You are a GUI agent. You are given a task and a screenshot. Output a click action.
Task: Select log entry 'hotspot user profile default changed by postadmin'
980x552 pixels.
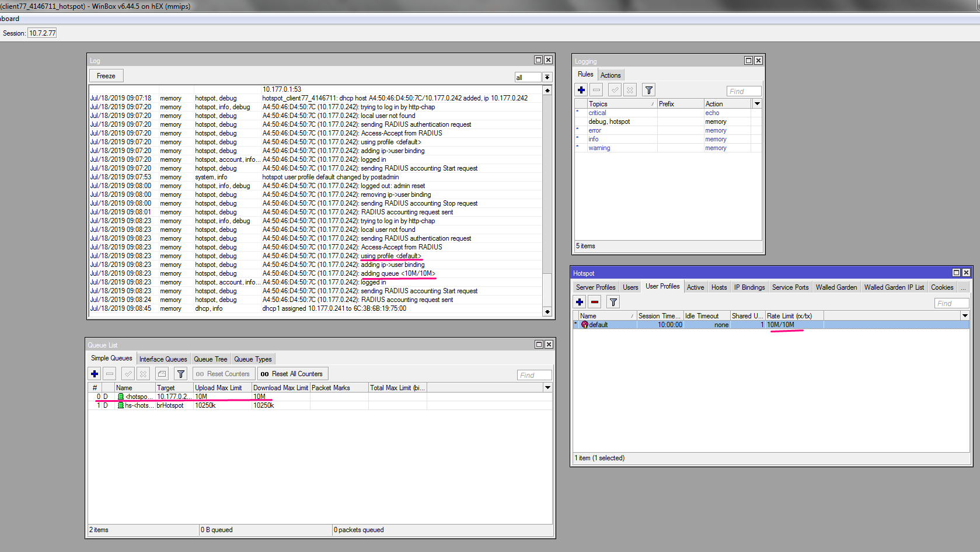[x=315, y=177]
